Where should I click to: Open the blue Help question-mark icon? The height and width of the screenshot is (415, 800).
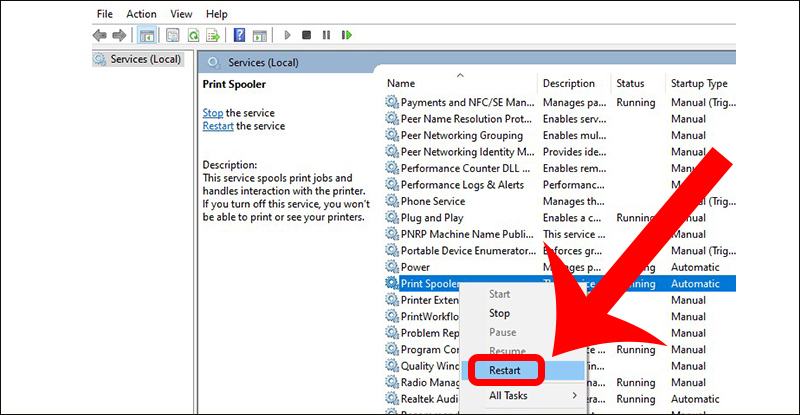point(239,35)
